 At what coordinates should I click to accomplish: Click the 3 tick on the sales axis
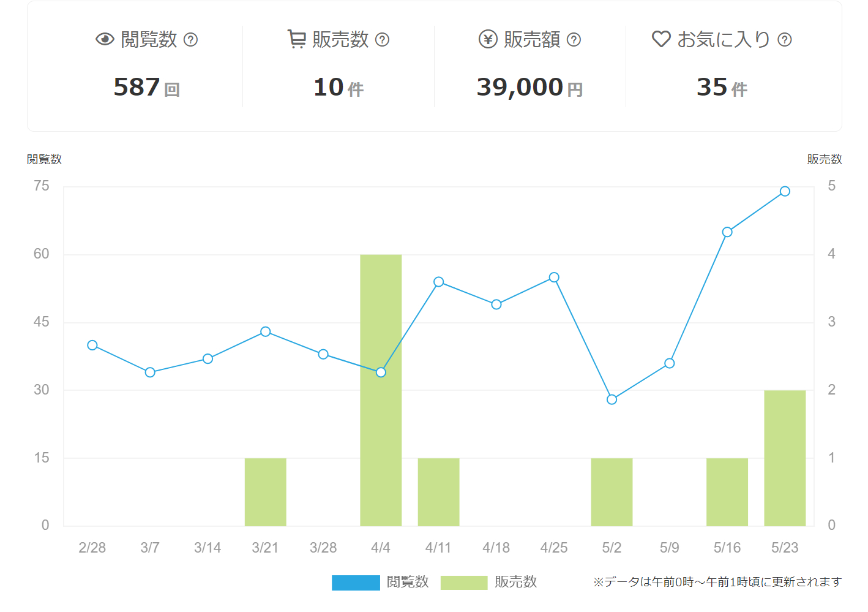pos(831,322)
